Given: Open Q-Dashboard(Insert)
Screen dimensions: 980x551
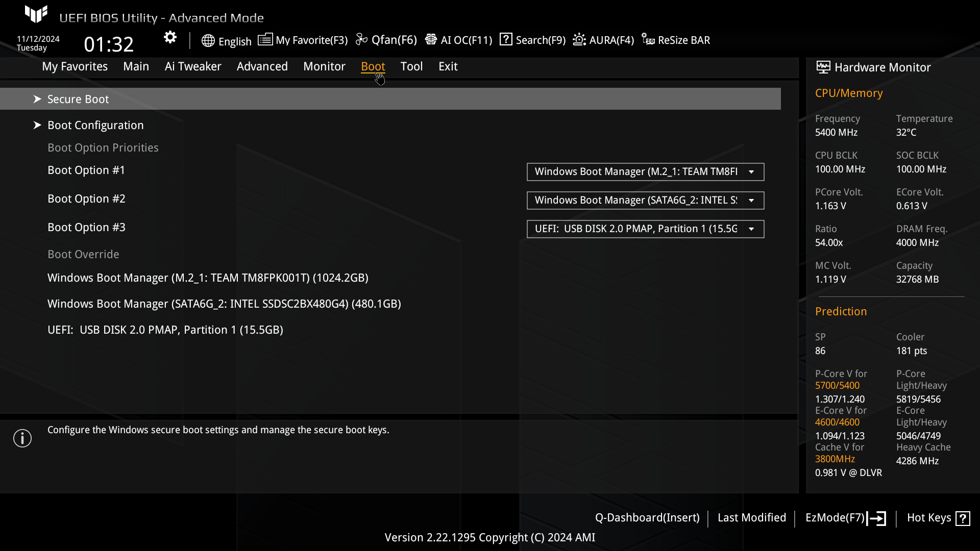Looking at the screenshot, I should pyautogui.click(x=647, y=518).
